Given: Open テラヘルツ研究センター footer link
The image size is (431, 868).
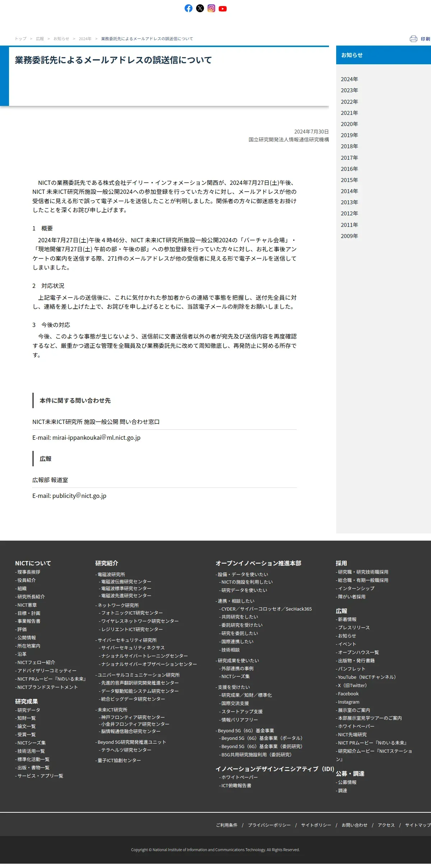Looking at the screenshot, I should pyautogui.click(x=126, y=750).
